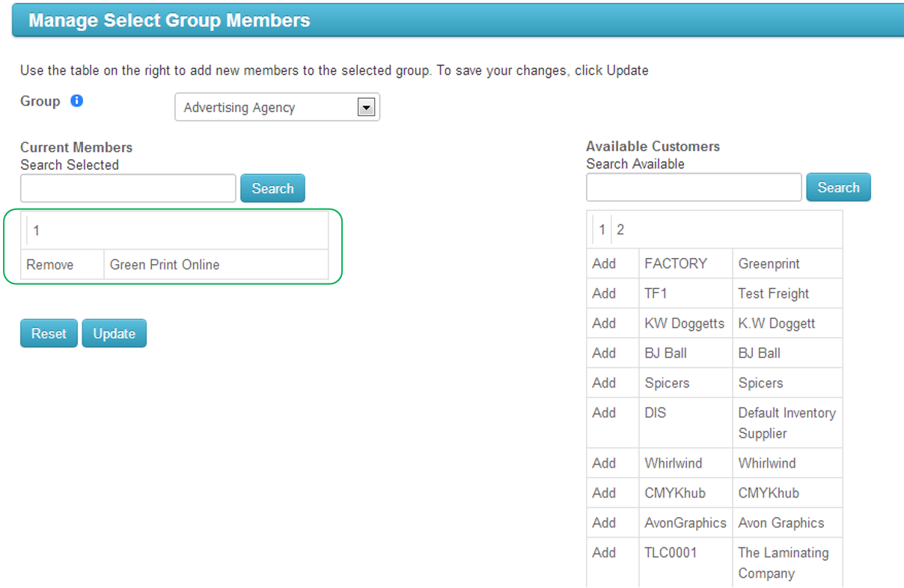Image resolution: width=904 pixels, height=588 pixels.
Task: Click the Search Available text field
Action: pos(694,187)
